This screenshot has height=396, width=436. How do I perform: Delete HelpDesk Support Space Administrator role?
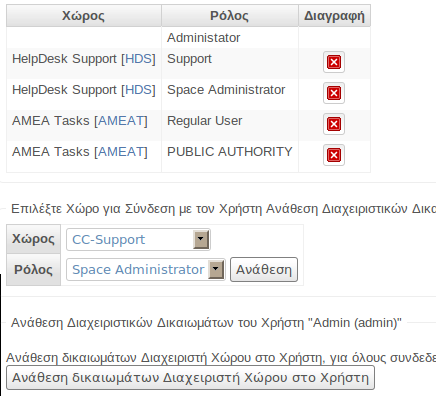[x=334, y=93]
